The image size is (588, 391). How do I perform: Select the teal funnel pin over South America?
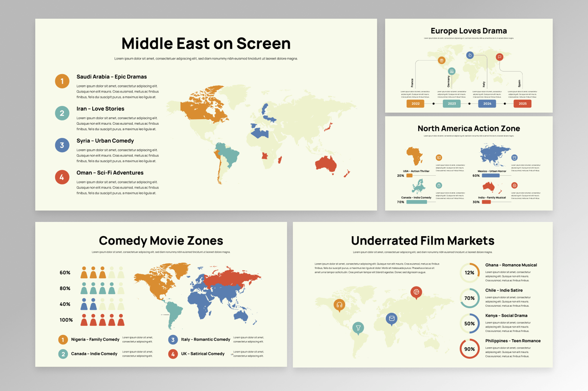point(358,327)
